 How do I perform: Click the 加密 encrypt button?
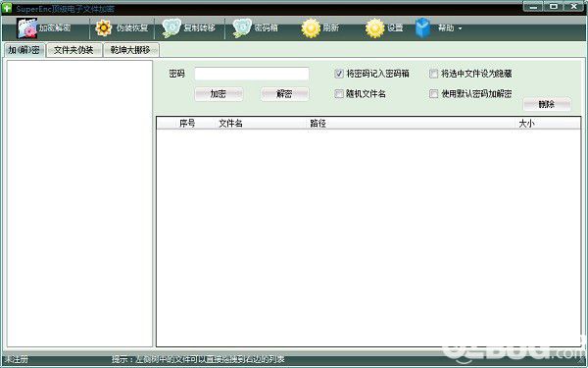219,94
